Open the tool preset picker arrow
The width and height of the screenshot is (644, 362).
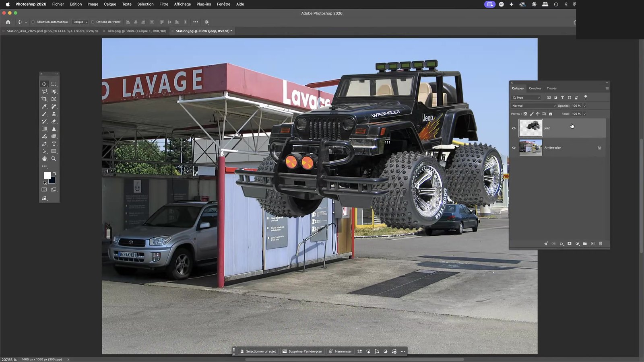pyautogui.click(x=26, y=22)
